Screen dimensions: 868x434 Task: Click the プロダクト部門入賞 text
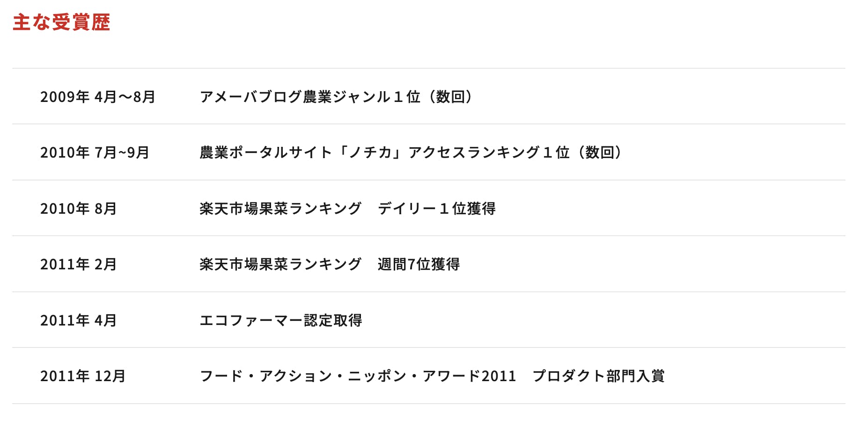pyautogui.click(x=598, y=376)
